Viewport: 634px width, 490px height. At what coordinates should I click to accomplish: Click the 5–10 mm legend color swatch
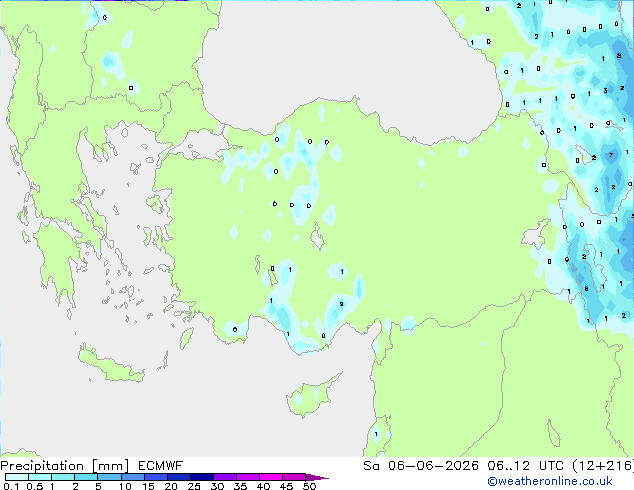pyautogui.click(x=110, y=477)
